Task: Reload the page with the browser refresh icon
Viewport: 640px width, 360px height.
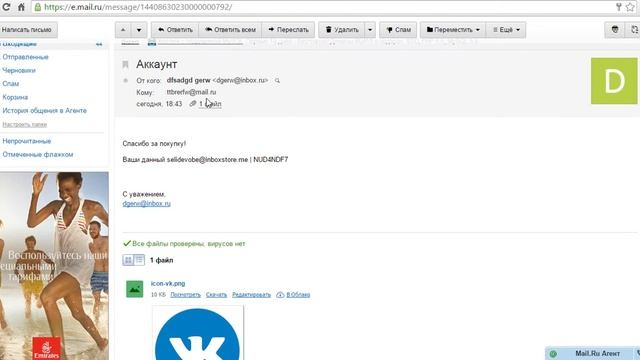Action: pos(7,7)
